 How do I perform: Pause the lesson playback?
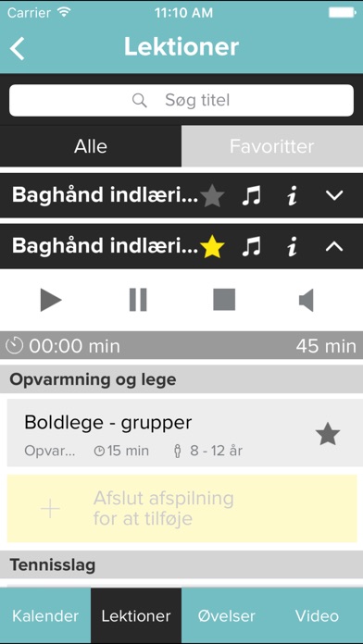[138, 300]
